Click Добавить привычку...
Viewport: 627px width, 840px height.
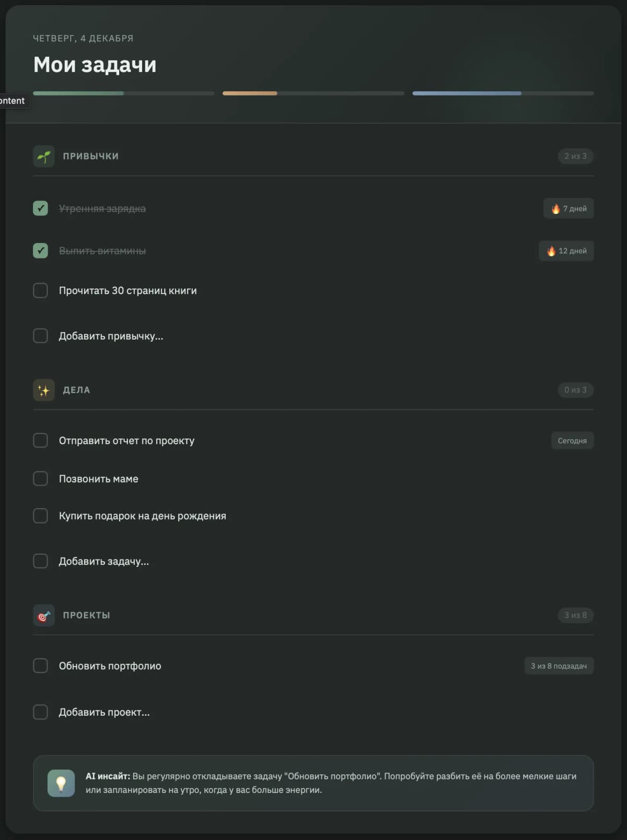click(110, 336)
